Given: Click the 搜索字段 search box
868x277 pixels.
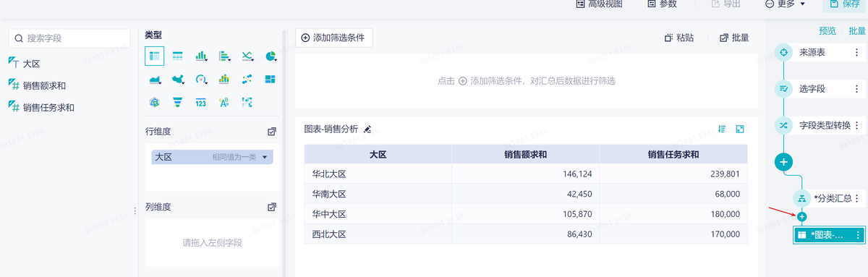Looking at the screenshot, I should tap(69, 38).
